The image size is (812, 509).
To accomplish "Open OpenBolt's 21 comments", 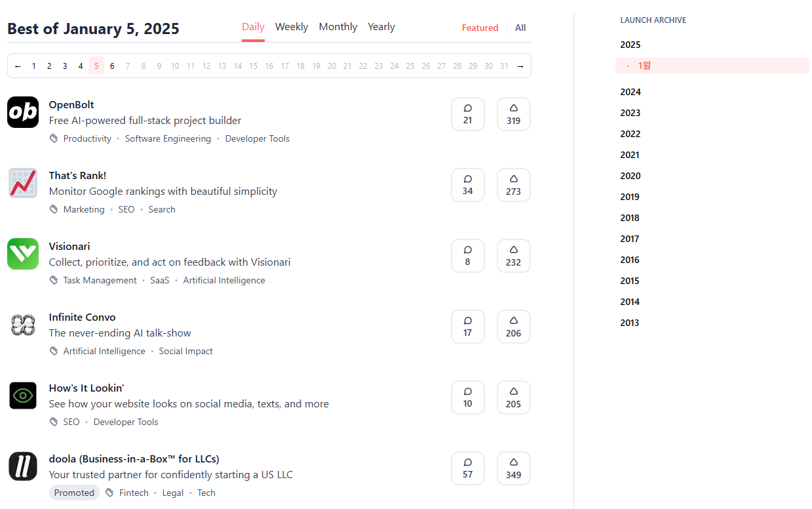I will pos(468,114).
